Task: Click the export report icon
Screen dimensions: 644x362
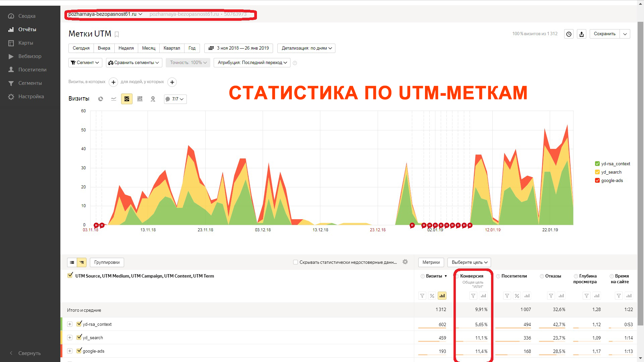Action: [x=582, y=34]
